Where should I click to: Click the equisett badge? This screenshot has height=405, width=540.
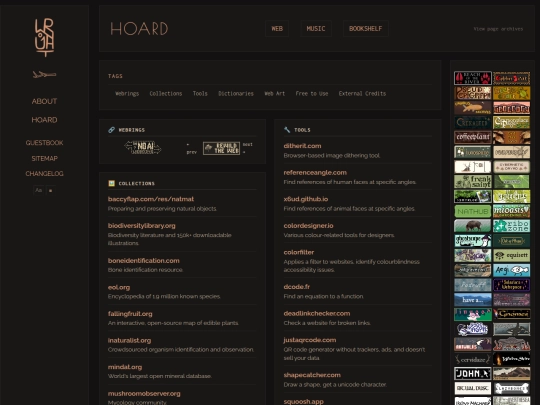[511, 256]
